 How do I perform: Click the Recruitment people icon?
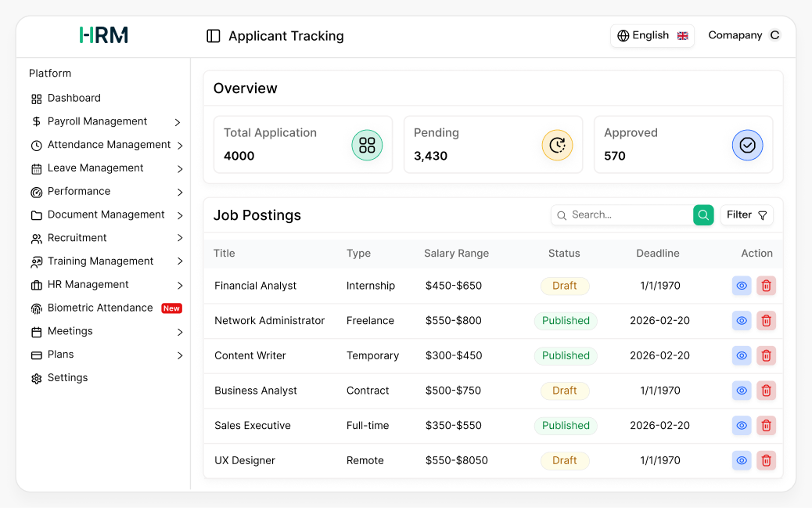click(36, 238)
